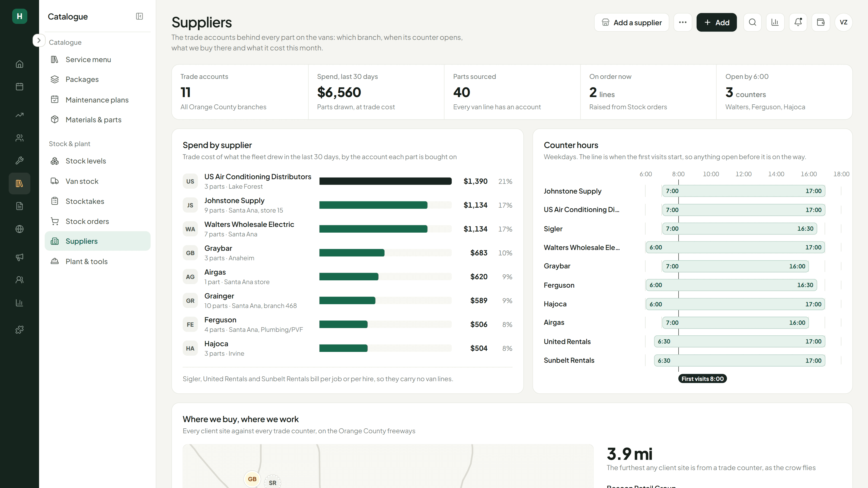Click US Air Conditioning Distributors spend bar
This screenshot has width=868, height=488.
[x=385, y=181]
